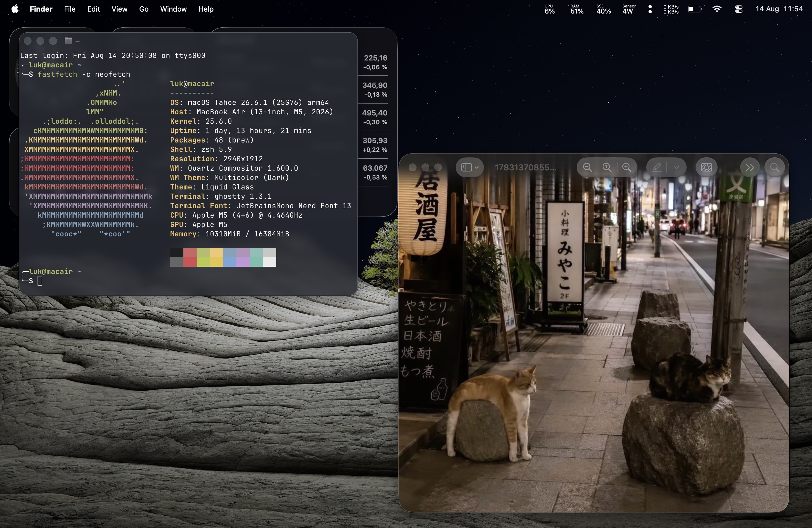Click the 'GPU: Apple M5' line
This screenshot has height=528, width=812.
(x=199, y=225)
